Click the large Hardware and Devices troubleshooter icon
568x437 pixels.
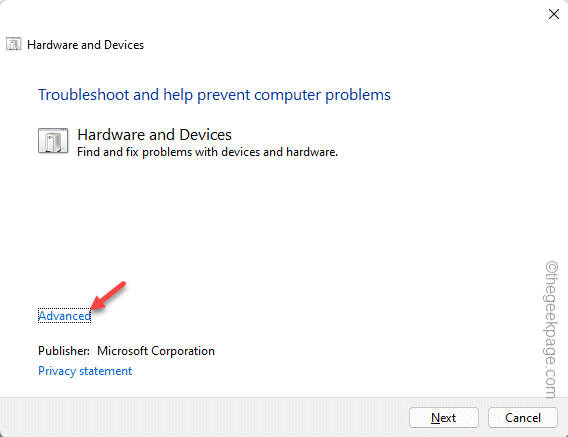53,141
